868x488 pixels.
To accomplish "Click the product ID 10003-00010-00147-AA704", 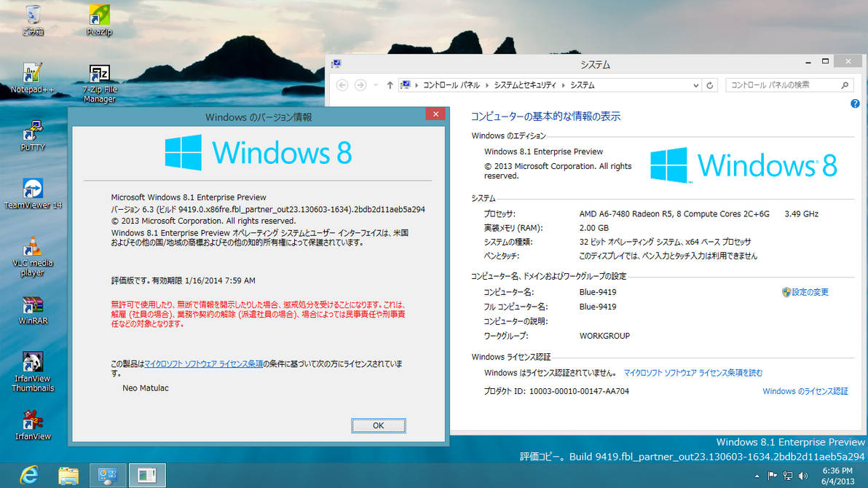I will [579, 391].
